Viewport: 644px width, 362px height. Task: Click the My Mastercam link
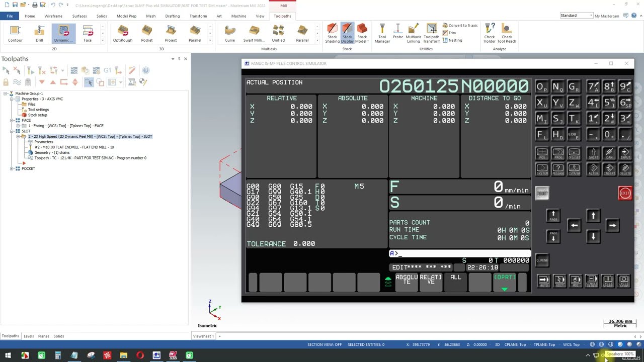607,16
